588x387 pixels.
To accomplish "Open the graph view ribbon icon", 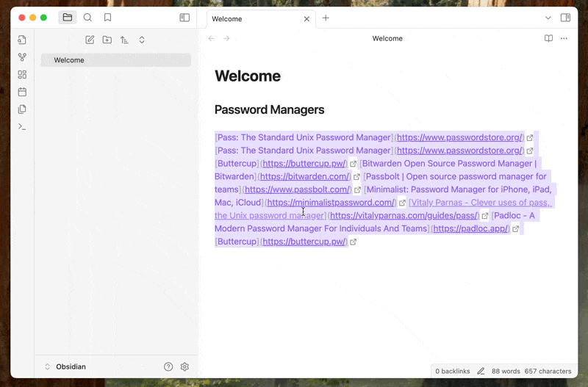I will (22, 57).
